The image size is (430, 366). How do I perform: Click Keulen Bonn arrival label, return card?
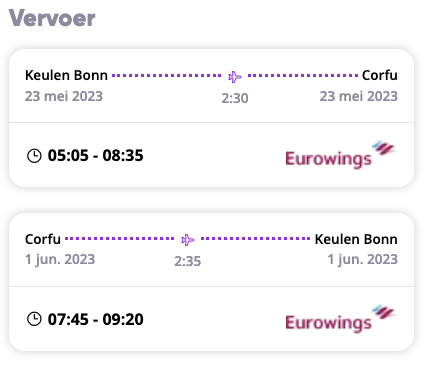pos(356,239)
